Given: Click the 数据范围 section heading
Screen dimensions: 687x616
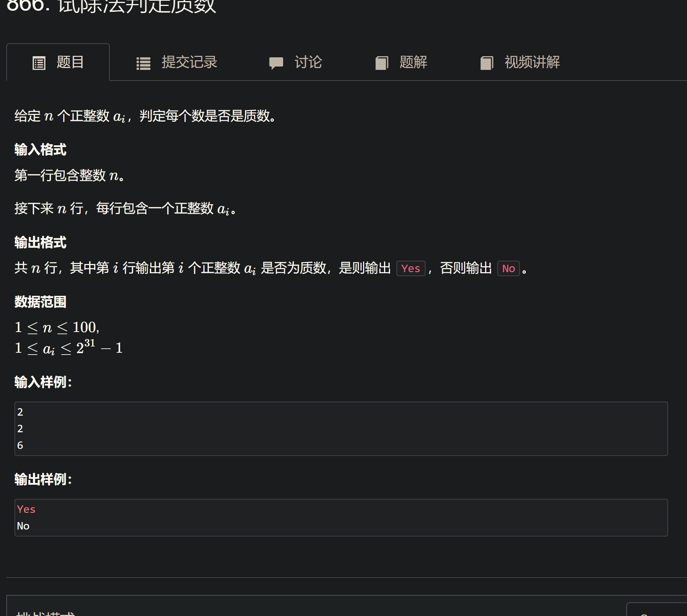Looking at the screenshot, I should click(x=40, y=302).
